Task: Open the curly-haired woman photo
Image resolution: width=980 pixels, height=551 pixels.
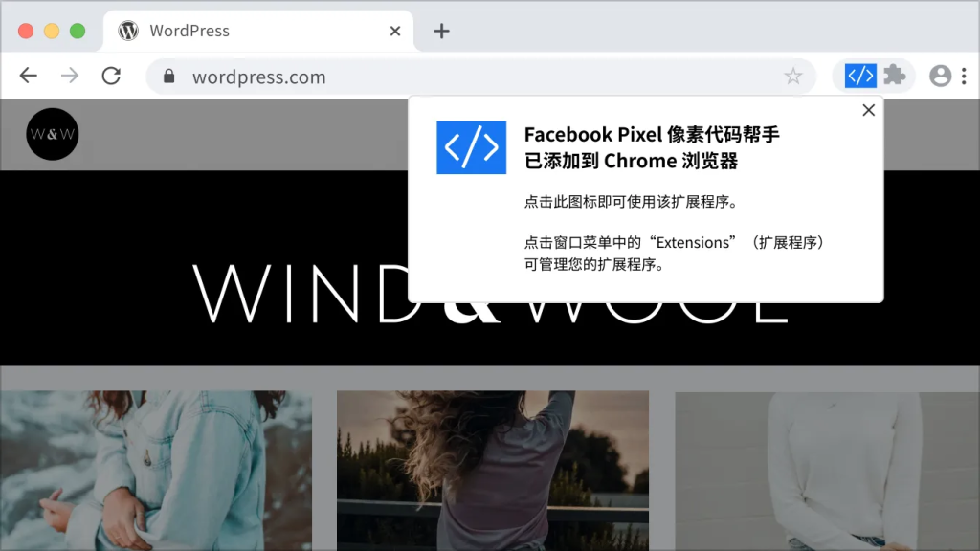Action: [493, 471]
